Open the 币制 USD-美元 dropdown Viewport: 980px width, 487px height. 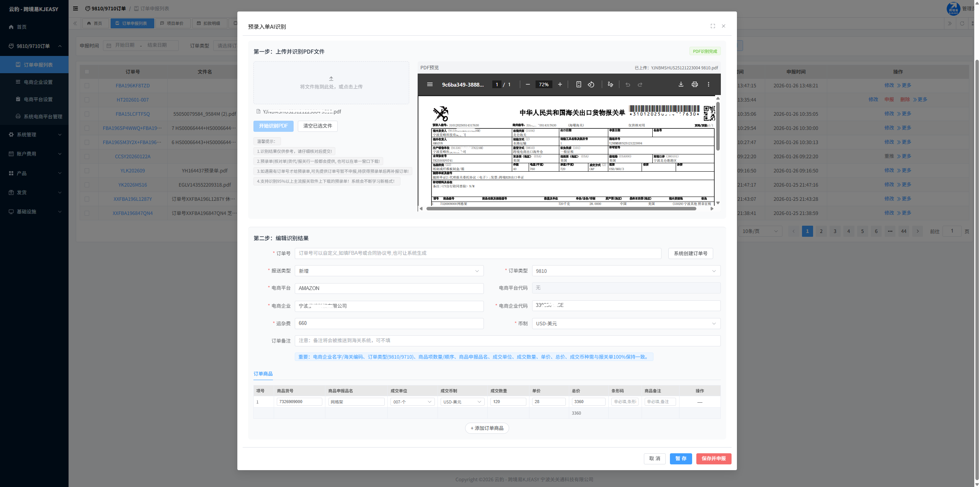626,323
